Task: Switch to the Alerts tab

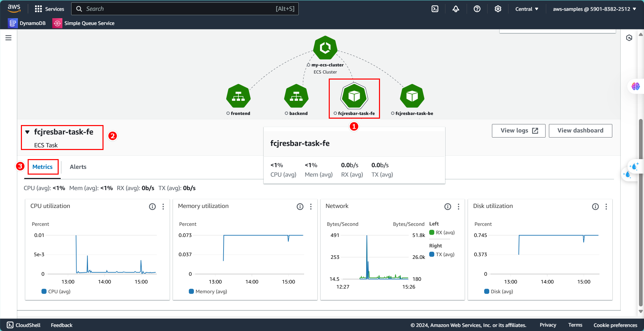Action: pos(78,167)
